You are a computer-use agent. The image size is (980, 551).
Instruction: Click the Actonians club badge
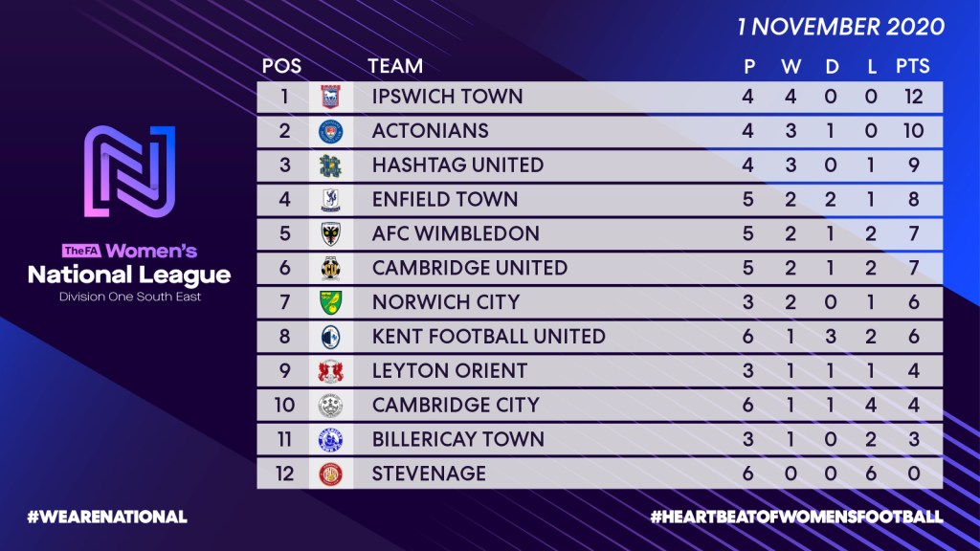click(x=330, y=131)
